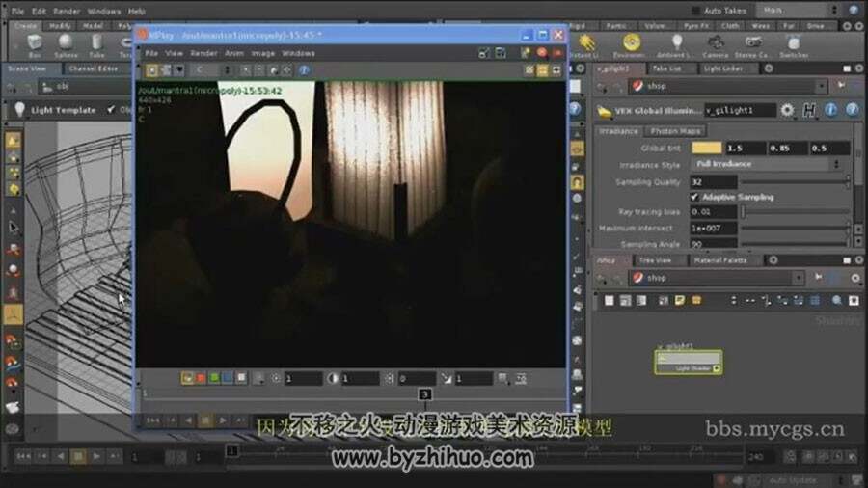
Task: Switch to the Photon Maps tab
Action: 675,131
